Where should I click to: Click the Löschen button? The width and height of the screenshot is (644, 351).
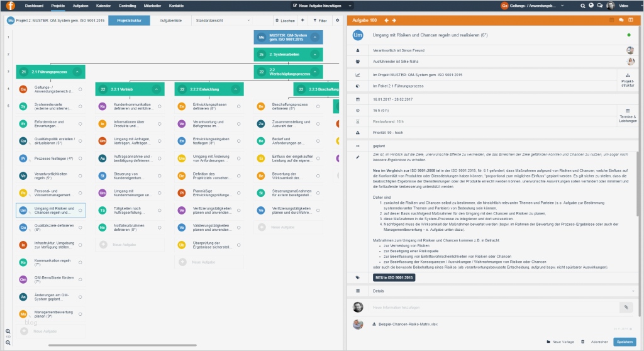[285, 20]
